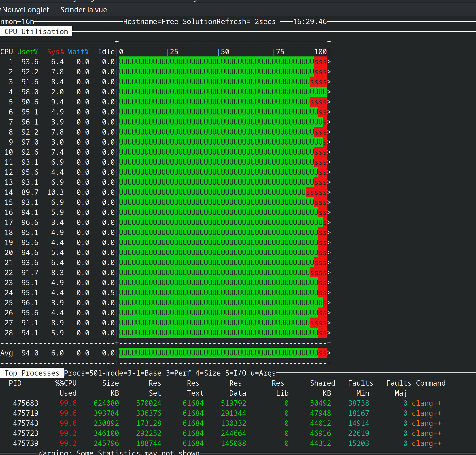This screenshot has height=455, width=476.
Task: Click the CPU Utilisation section header
Action: (36, 31)
